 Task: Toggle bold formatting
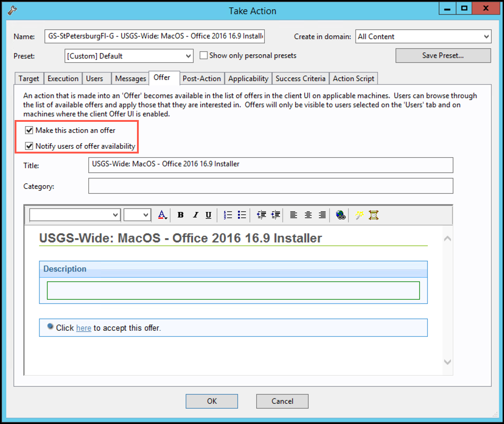click(x=181, y=215)
